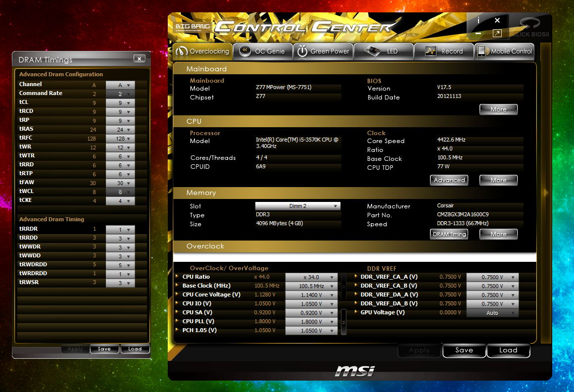Screen dimensions: 574x392
Task: Switch to the Overclocking tab
Action: click(203, 51)
